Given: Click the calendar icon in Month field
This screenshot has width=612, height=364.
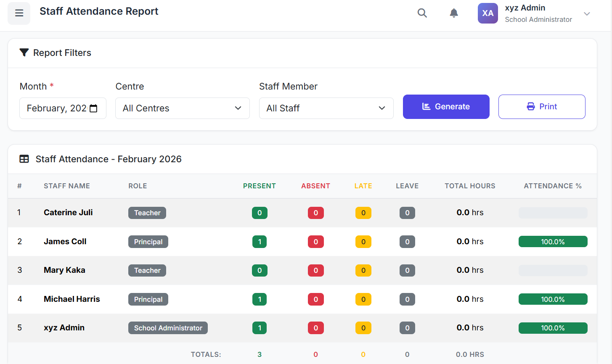Looking at the screenshot, I should point(93,108).
